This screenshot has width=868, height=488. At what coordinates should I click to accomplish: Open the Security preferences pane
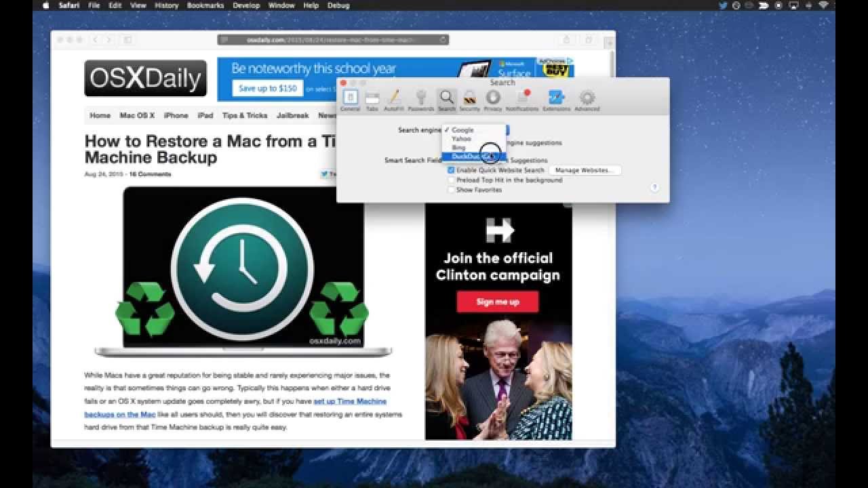click(469, 100)
